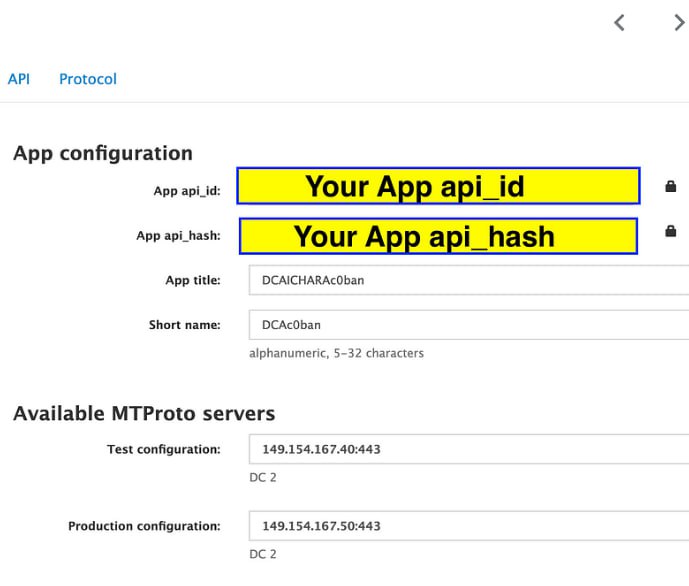Focus the Short name field with DCAc0ban

pos(468,325)
